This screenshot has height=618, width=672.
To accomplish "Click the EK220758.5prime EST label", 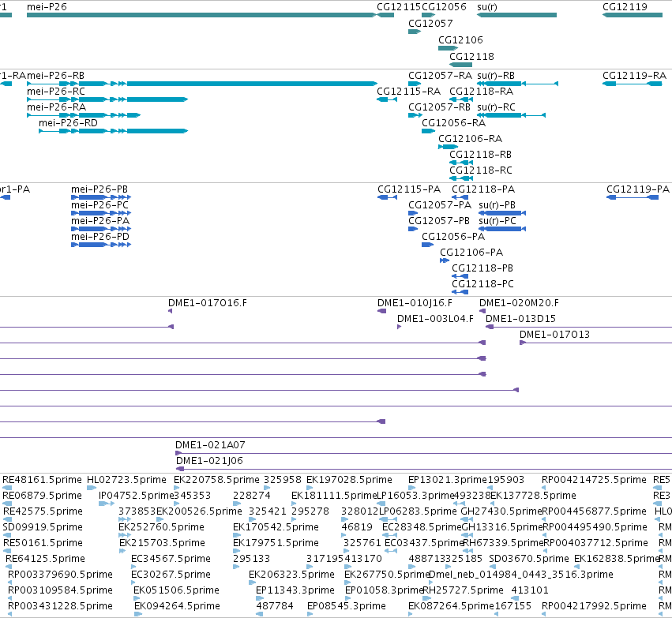I will coord(216,479).
